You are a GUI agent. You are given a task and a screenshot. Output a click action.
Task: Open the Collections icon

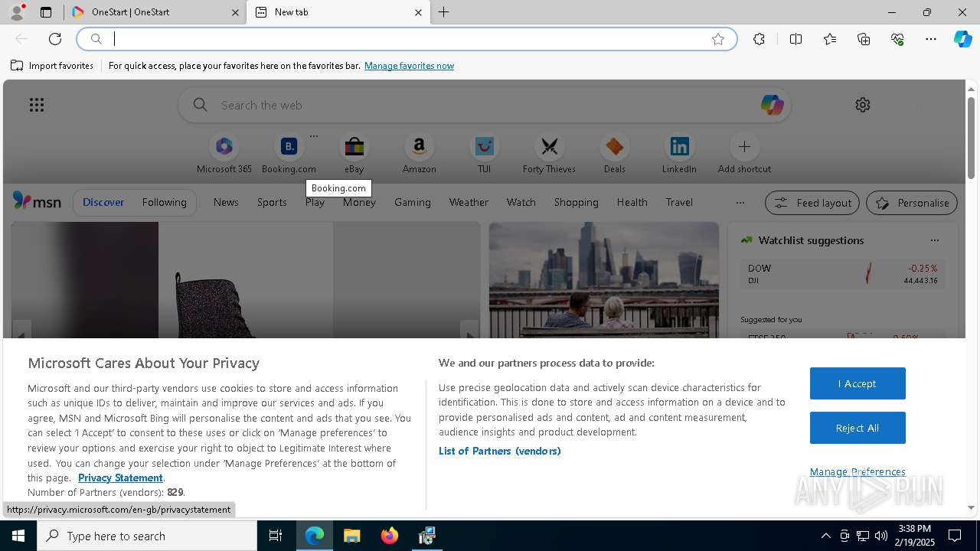(x=864, y=39)
